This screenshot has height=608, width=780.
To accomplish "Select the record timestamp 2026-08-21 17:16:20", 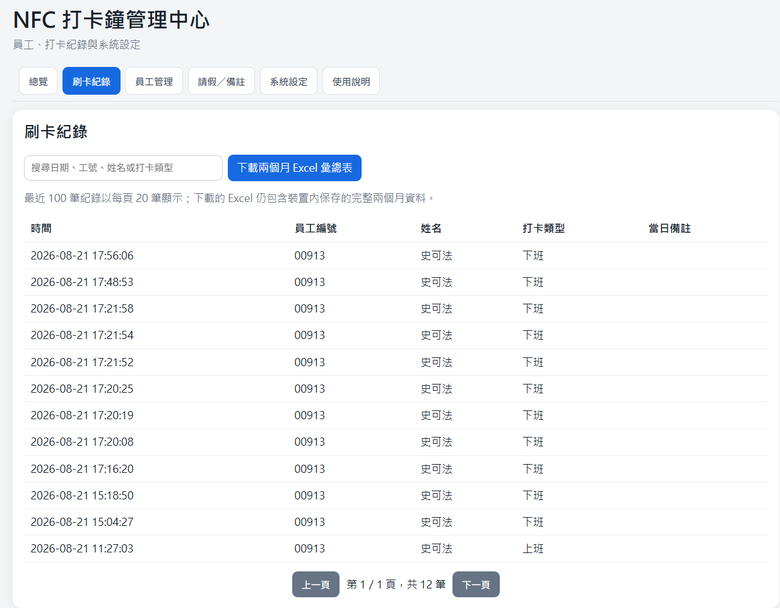I will [x=82, y=469].
